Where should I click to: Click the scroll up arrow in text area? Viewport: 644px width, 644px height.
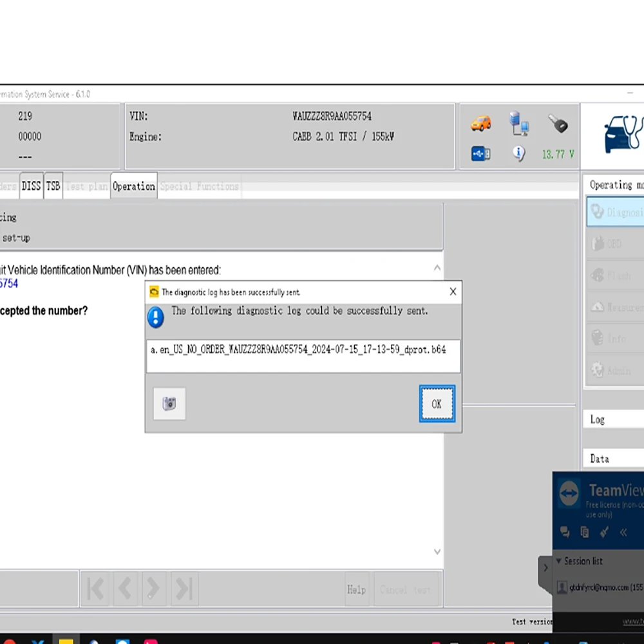click(x=437, y=268)
